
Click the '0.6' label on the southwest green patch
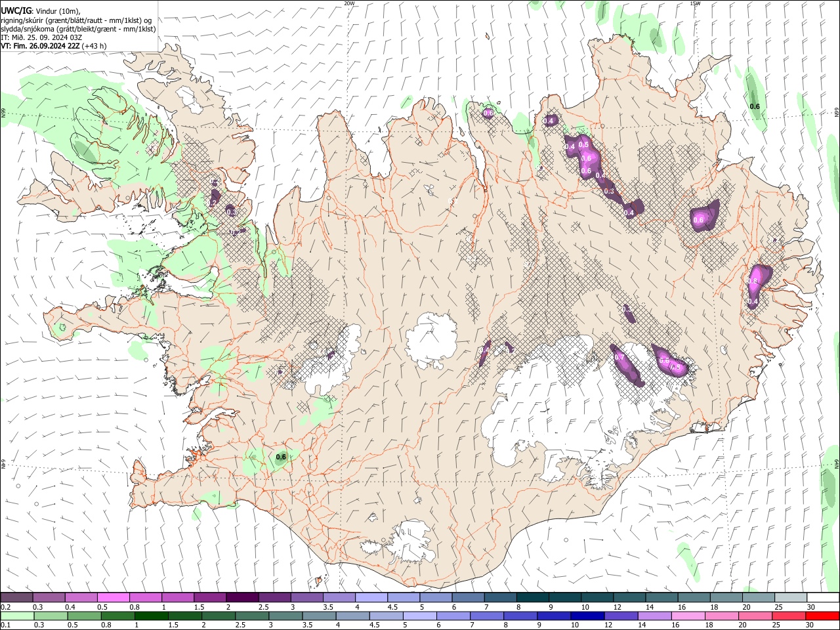pos(281,457)
